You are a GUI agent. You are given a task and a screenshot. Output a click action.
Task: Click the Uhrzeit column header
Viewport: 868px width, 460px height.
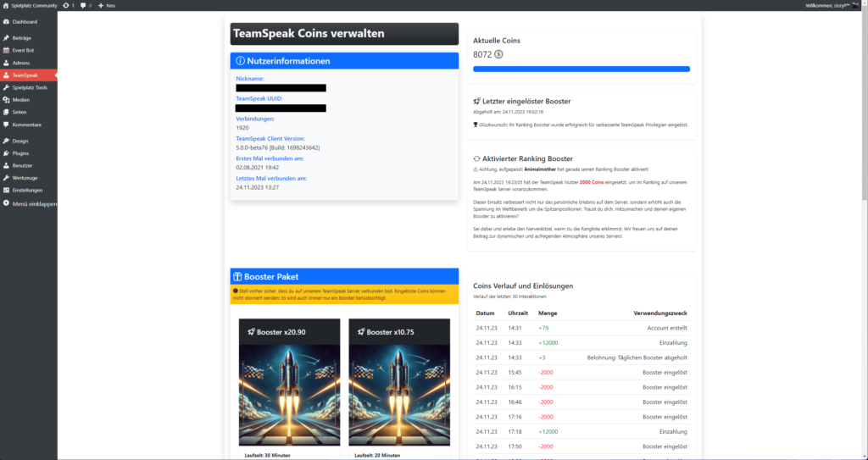518,313
